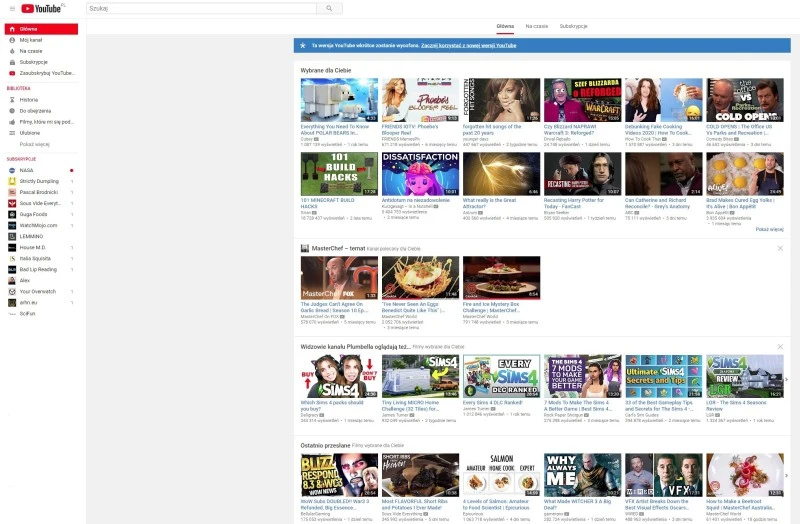800x524 pixels.
Task: Play Grey's Anatomy Catherine and Richard thumbnail
Action: pyautogui.click(x=664, y=174)
